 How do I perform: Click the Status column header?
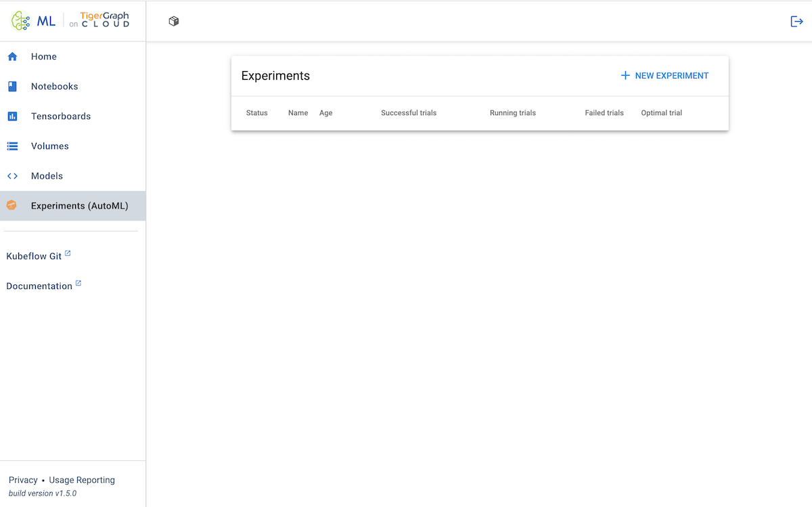[256, 113]
